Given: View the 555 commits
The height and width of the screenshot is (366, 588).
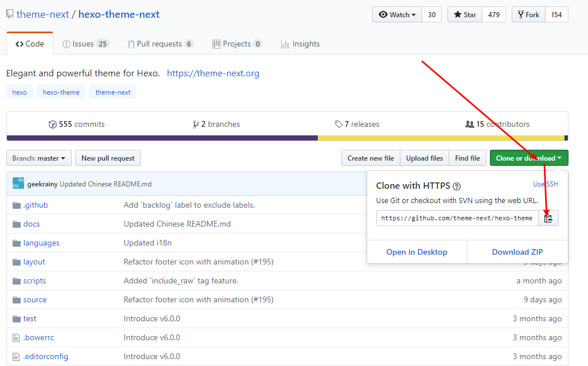Looking at the screenshot, I should tap(76, 124).
